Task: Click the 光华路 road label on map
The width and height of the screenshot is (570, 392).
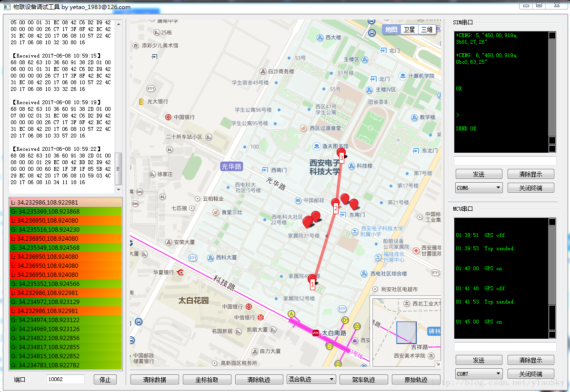Action: pos(231,167)
